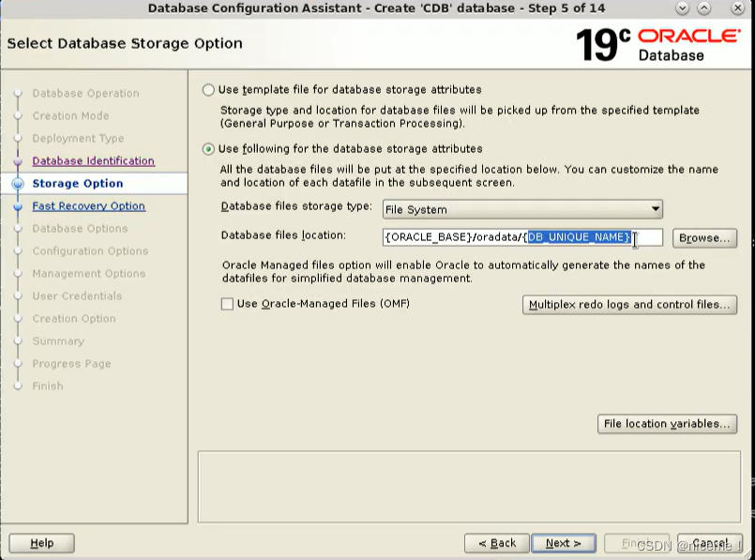Select the Database Options step

(x=80, y=228)
